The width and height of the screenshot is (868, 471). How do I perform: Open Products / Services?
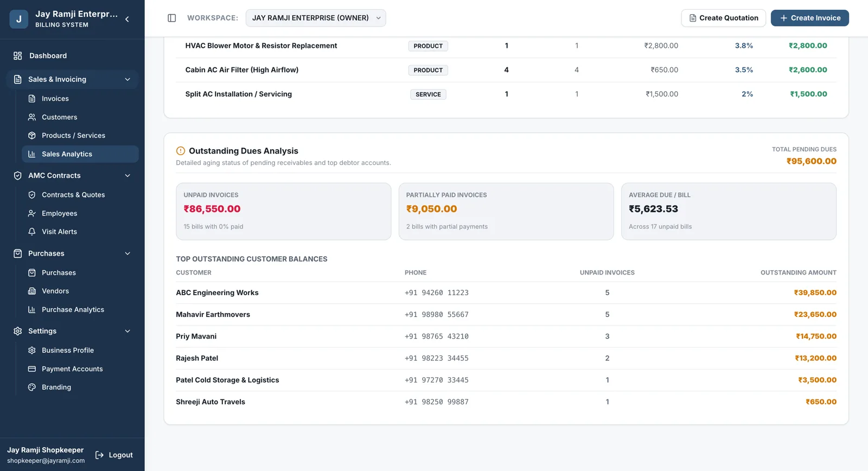click(x=80, y=136)
